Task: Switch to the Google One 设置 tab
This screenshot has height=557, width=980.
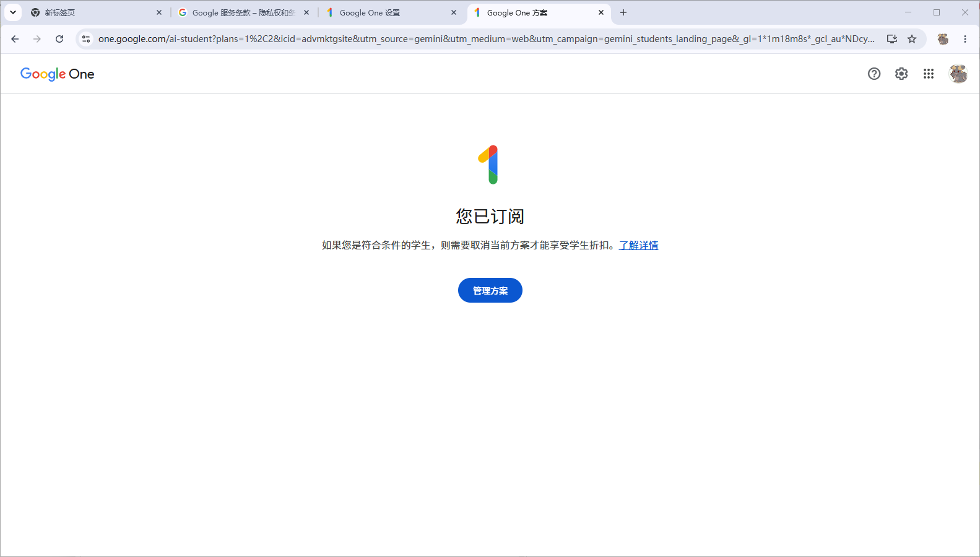Action: 391,12
